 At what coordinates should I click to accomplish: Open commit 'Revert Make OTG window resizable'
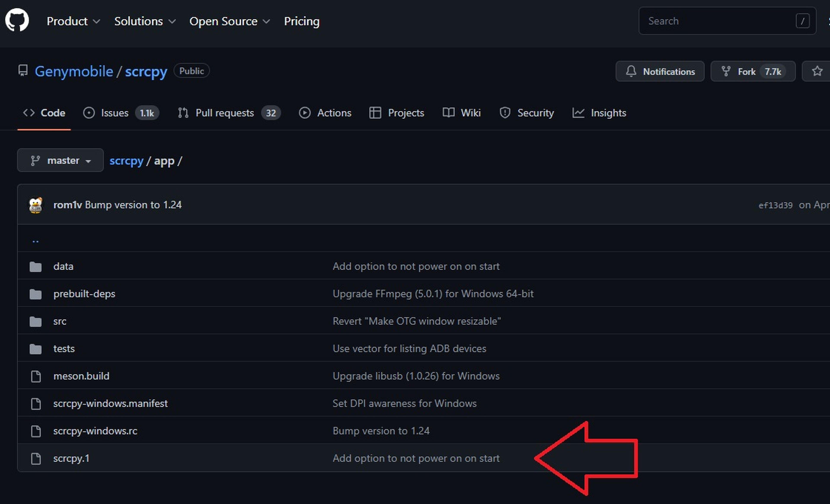[417, 321]
